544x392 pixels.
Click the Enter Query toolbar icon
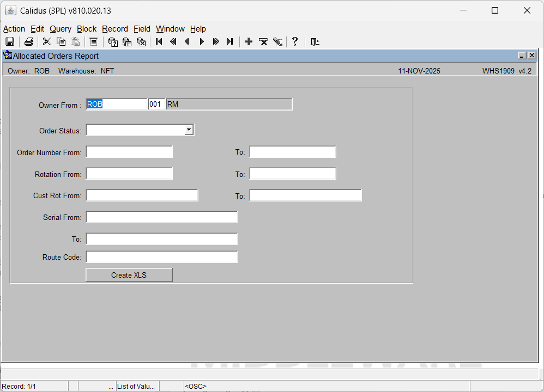[113, 42]
